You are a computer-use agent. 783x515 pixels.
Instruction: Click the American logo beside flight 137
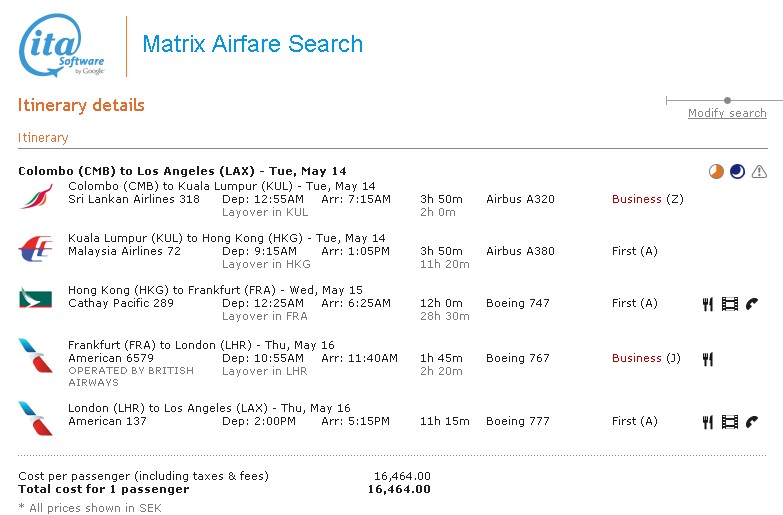click(35, 418)
